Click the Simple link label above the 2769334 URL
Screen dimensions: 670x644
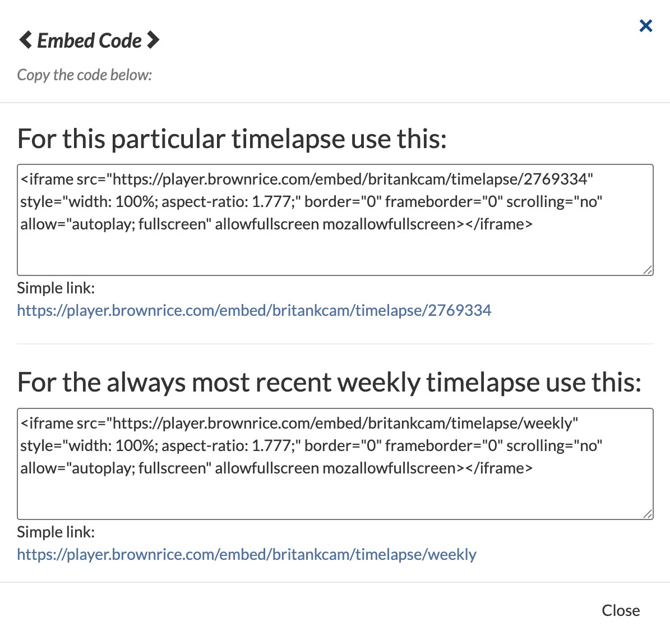point(56,288)
